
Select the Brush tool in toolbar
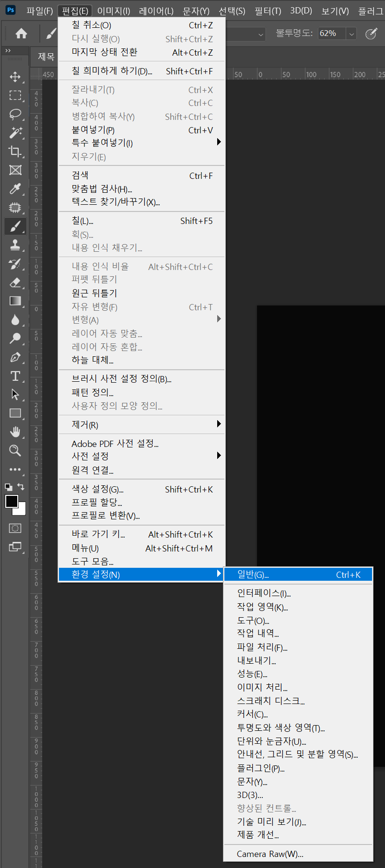(15, 226)
